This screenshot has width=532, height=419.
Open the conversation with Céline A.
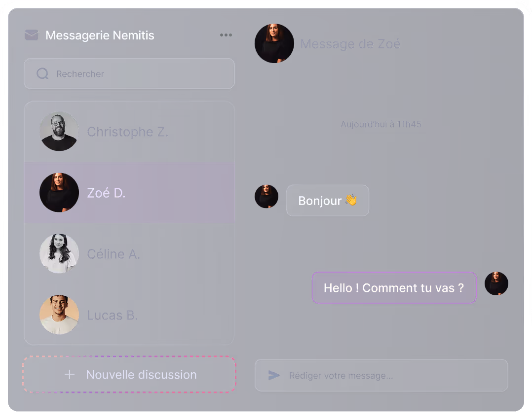(x=129, y=253)
